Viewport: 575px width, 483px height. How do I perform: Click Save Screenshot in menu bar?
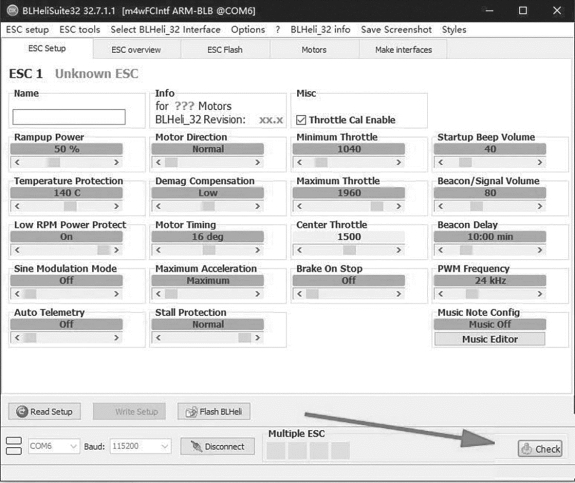coord(396,30)
